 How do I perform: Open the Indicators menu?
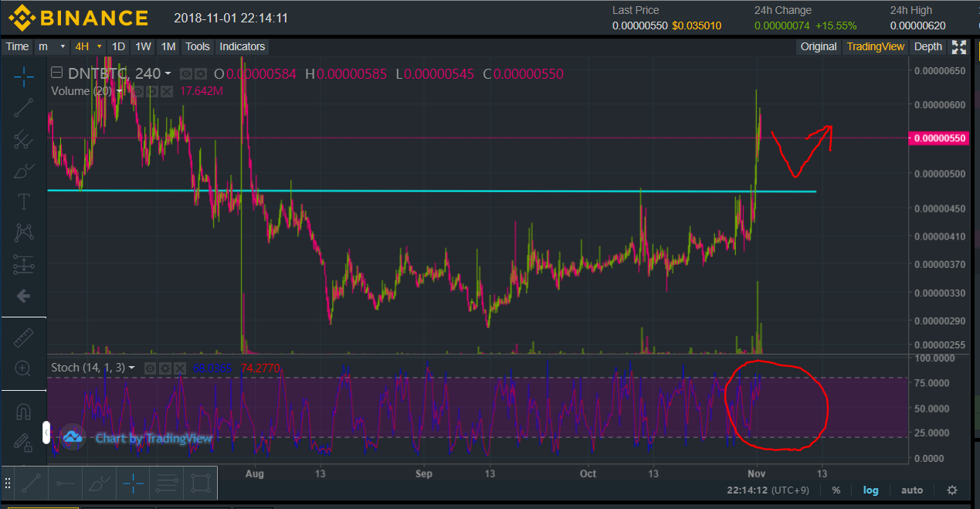pyautogui.click(x=242, y=47)
